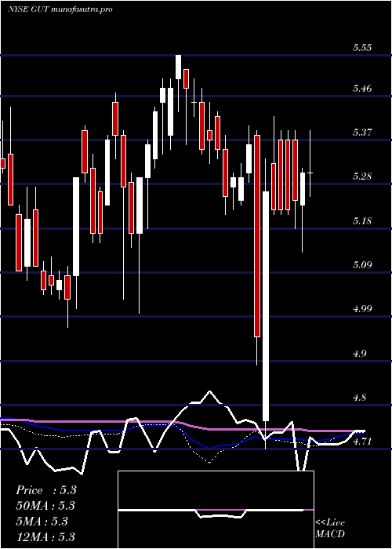Click the 5.09 price axis label
This screenshot has height=549, width=392.
[362, 265]
